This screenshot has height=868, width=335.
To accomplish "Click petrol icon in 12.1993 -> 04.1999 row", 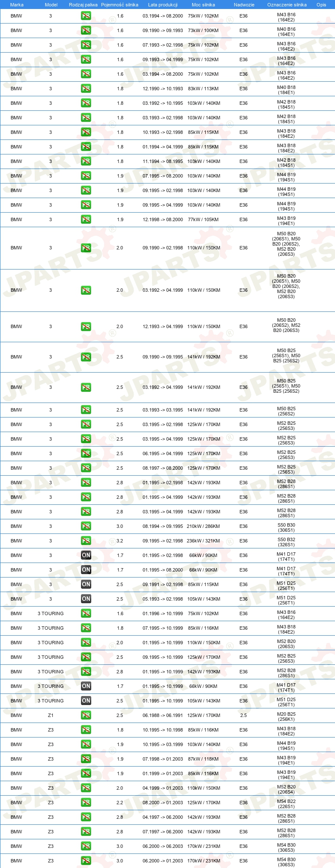I will (x=86, y=326).
